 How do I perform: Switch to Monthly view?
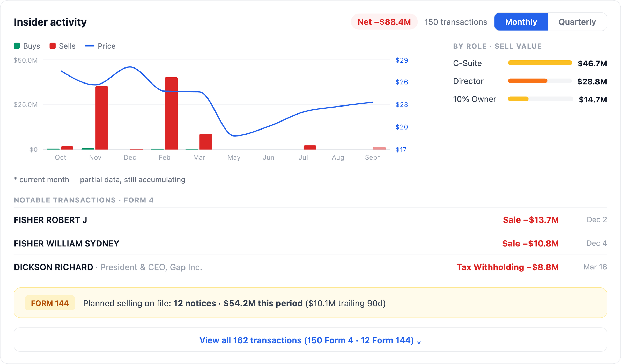pyautogui.click(x=521, y=22)
